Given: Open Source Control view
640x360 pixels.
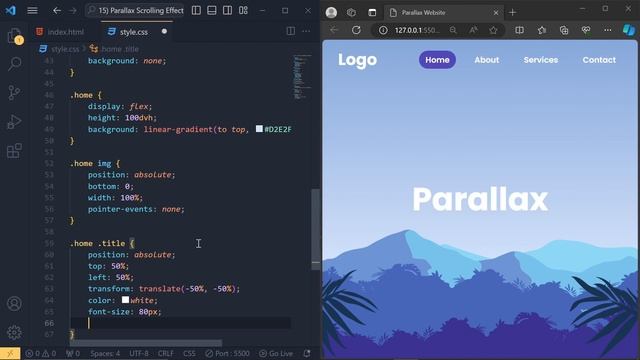Looking at the screenshot, I should (x=14, y=93).
